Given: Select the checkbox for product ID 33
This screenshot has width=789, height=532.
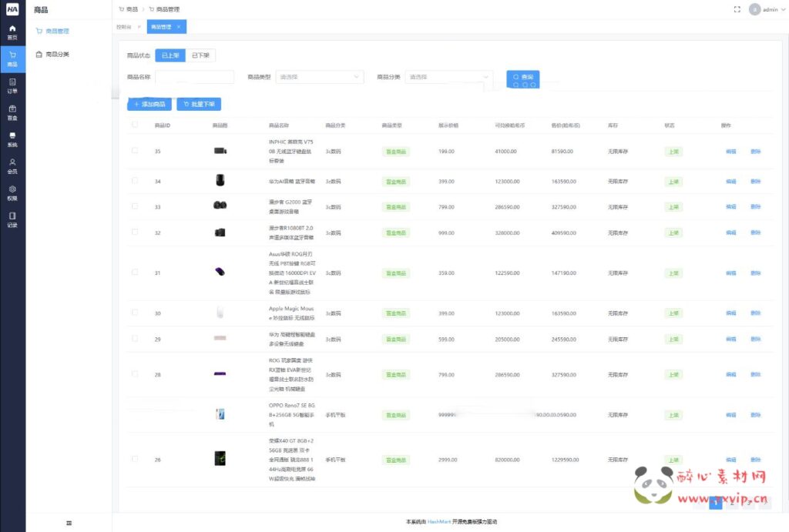Looking at the screenshot, I should click(x=135, y=206).
